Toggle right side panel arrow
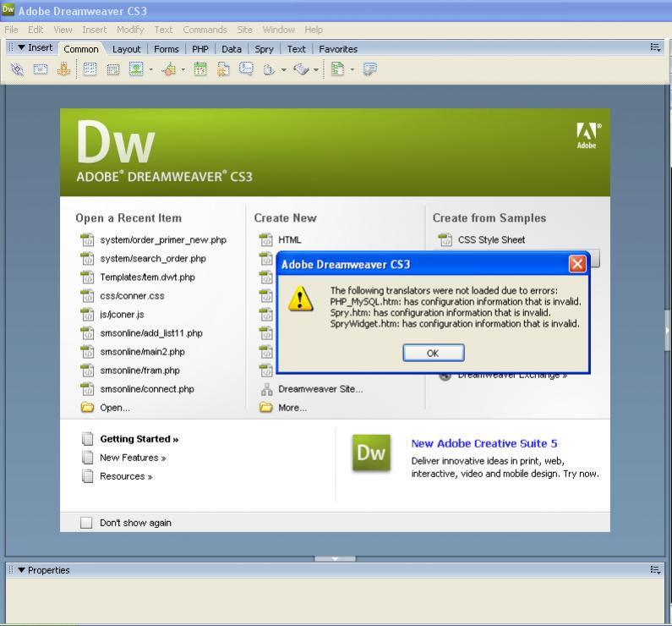The image size is (672, 626). (667, 331)
